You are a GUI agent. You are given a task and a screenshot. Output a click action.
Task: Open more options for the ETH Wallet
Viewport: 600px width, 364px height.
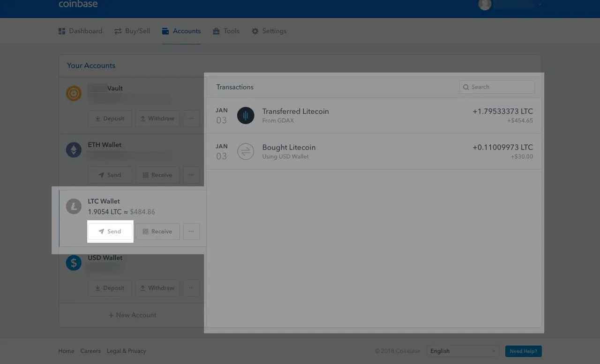pyautogui.click(x=191, y=175)
